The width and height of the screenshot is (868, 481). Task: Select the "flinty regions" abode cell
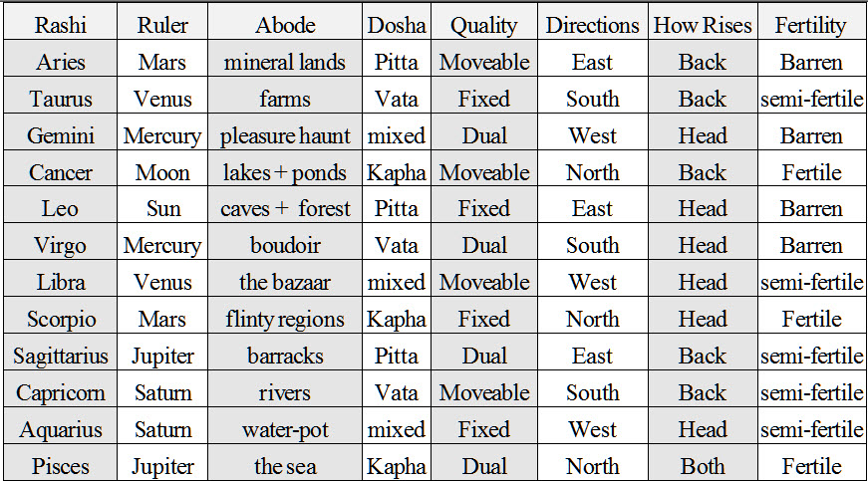pos(285,320)
